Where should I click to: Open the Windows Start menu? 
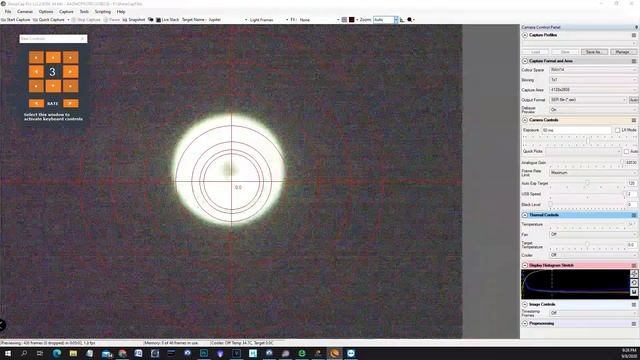8,353
